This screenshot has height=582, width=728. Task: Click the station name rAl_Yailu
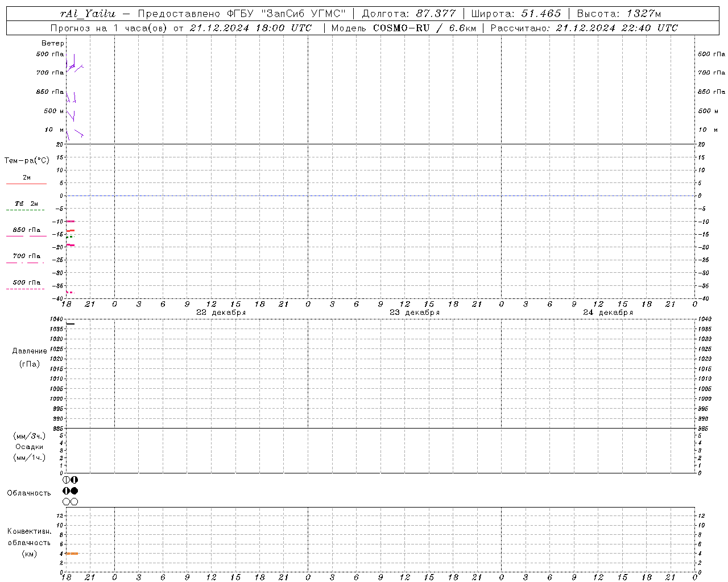click(88, 14)
